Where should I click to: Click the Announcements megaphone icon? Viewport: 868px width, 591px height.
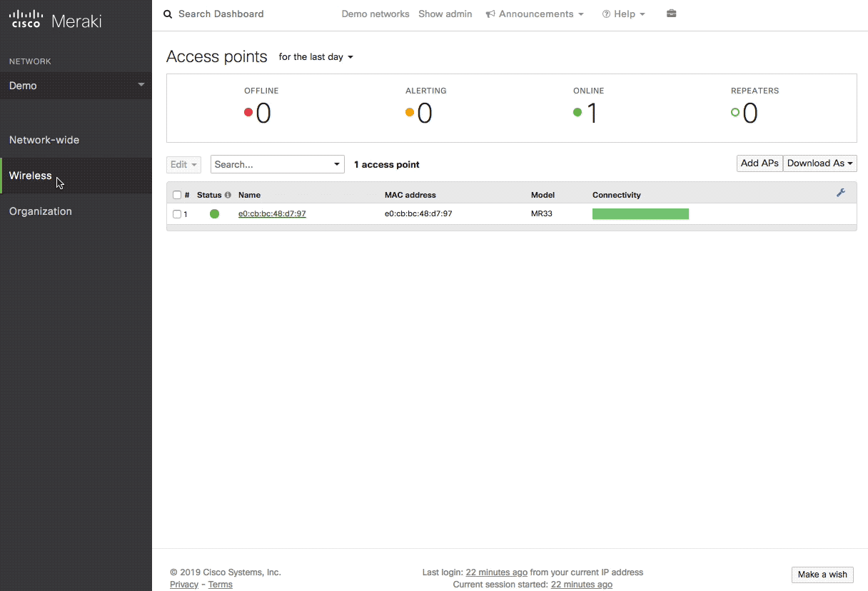pyautogui.click(x=490, y=14)
